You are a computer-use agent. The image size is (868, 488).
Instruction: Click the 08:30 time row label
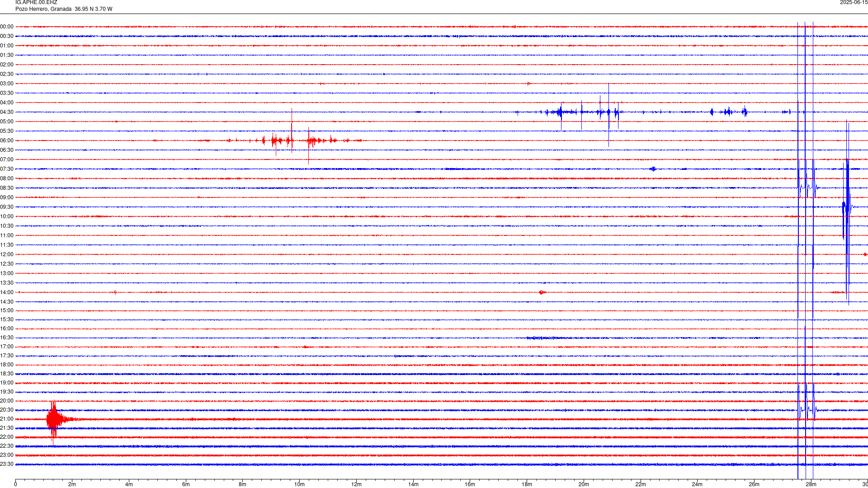pyautogui.click(x=7, y=188)
